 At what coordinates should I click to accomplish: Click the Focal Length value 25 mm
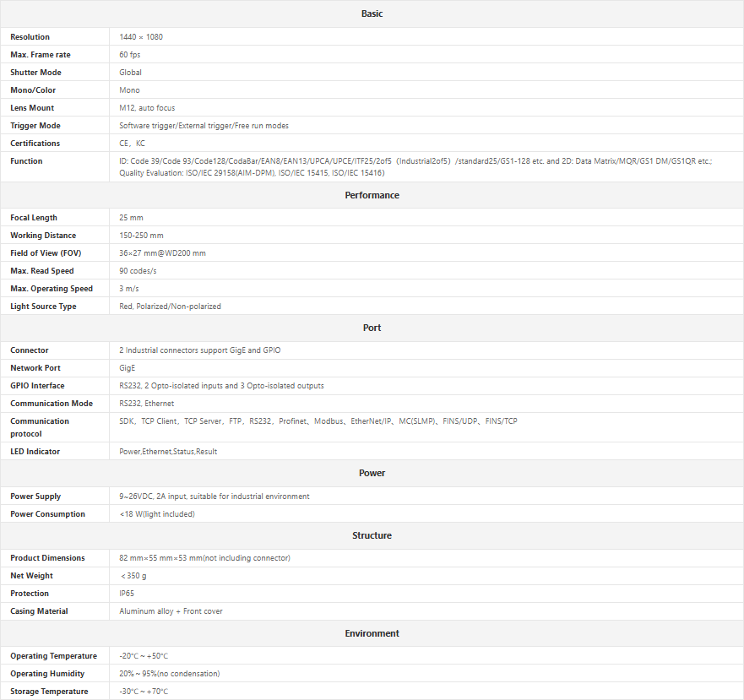point(132,218)
